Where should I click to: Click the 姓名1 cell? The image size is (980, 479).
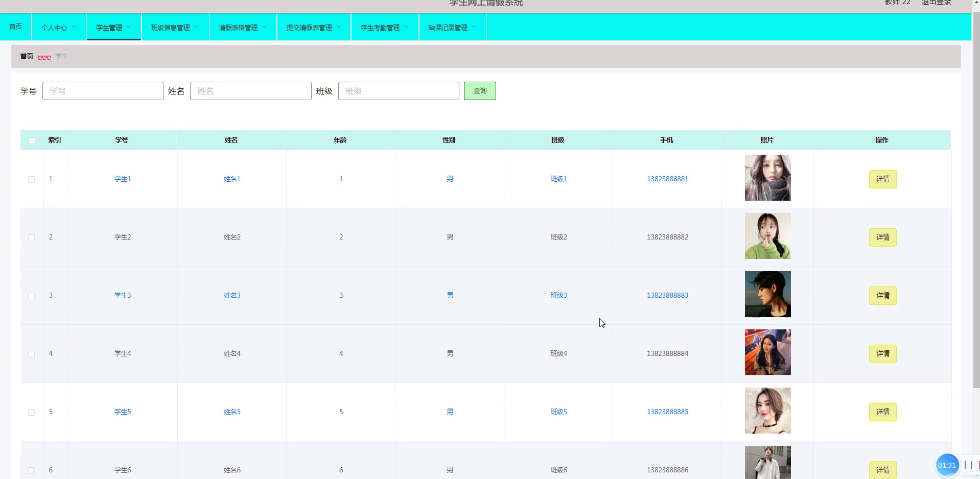[x=232, y=179]
